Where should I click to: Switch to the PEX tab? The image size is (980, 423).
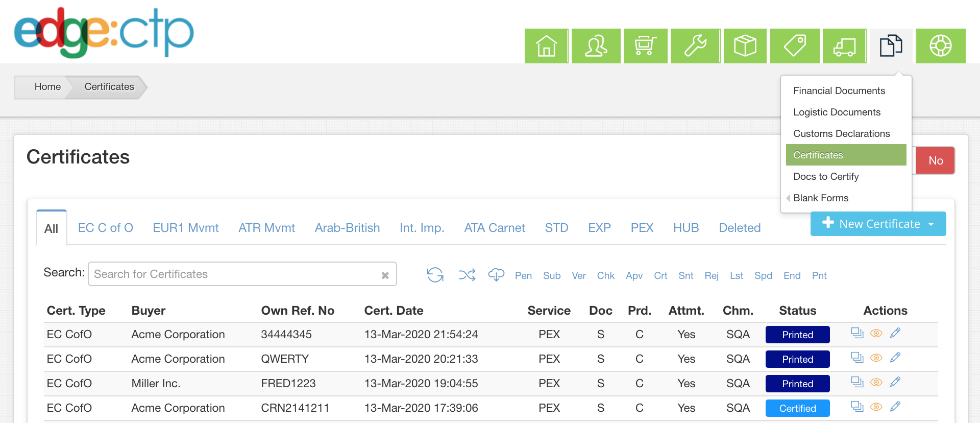(x=642, y=228)
